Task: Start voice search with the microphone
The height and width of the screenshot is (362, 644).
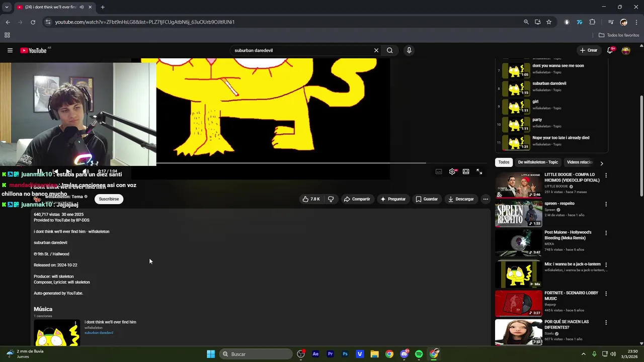Action: click(x=409, y=50)
